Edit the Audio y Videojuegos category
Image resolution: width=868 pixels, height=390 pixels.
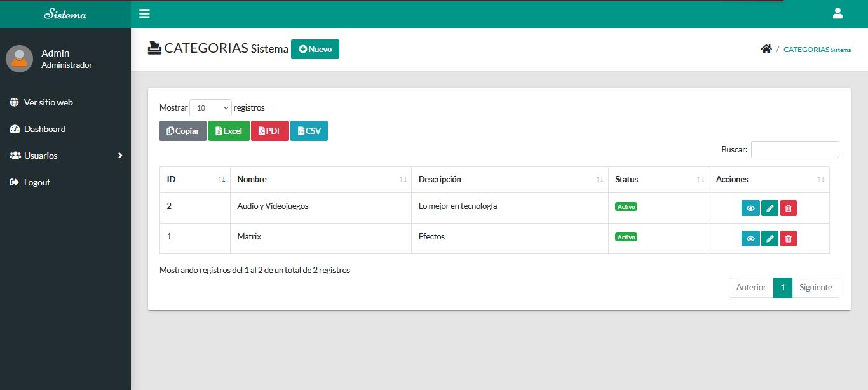click(x=770, y=208)
